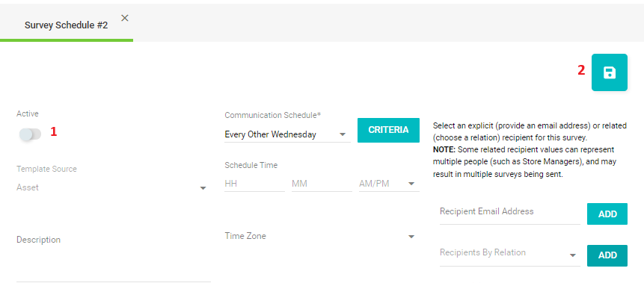The width and height of the screenshot is (644, 283).
Task: Click the Communication Schedule dropdown arrow
Action: (x=343, y=134)
